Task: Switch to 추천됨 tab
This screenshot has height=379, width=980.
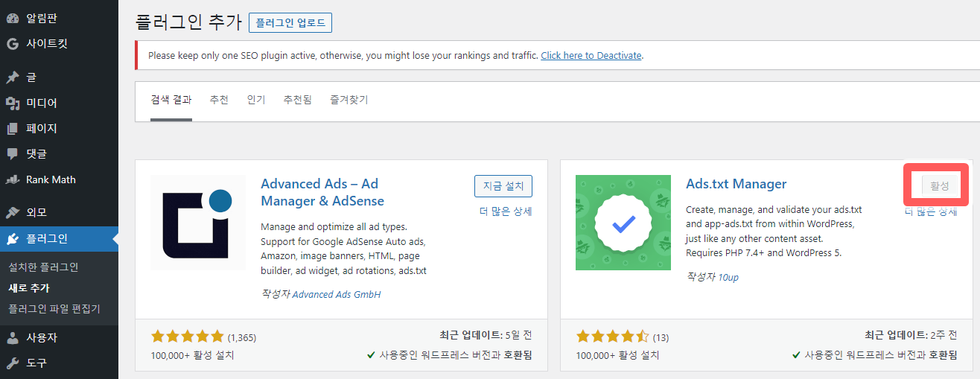Action: point(297,100)
